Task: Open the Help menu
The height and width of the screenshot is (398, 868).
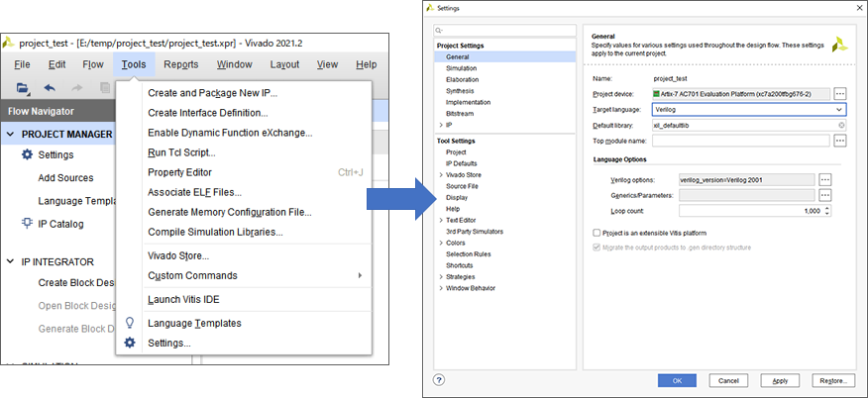Action: tap(367, 64)
